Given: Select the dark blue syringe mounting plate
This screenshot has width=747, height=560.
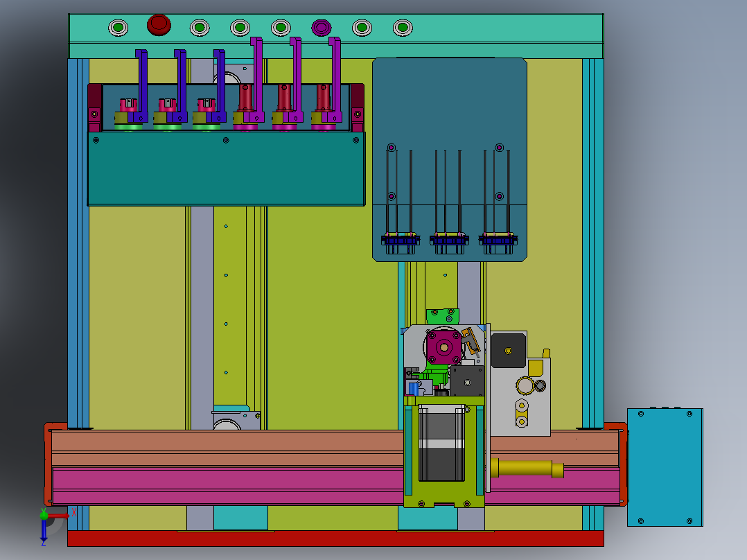Looking at the screenshot, I should pyautogui.click(x=449, y=159).
